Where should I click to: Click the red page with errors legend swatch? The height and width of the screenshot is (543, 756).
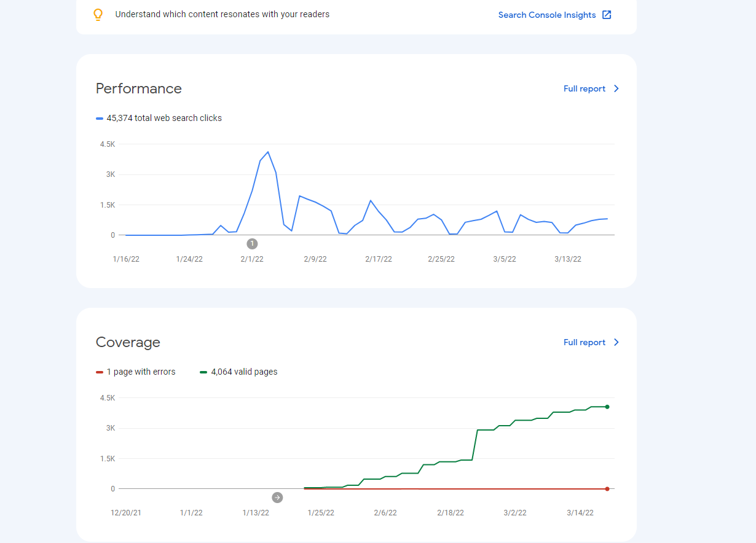pyautogui.click(x=100, y=372)
